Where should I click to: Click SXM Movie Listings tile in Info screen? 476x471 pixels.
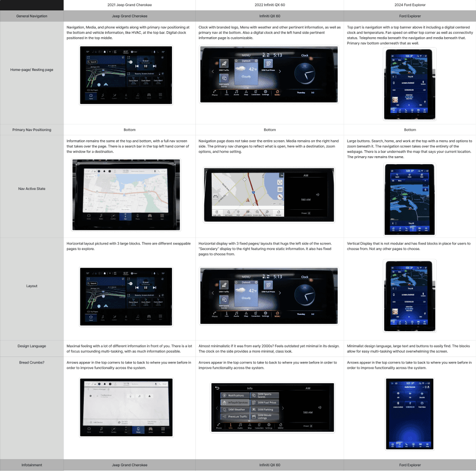(264, 416)
